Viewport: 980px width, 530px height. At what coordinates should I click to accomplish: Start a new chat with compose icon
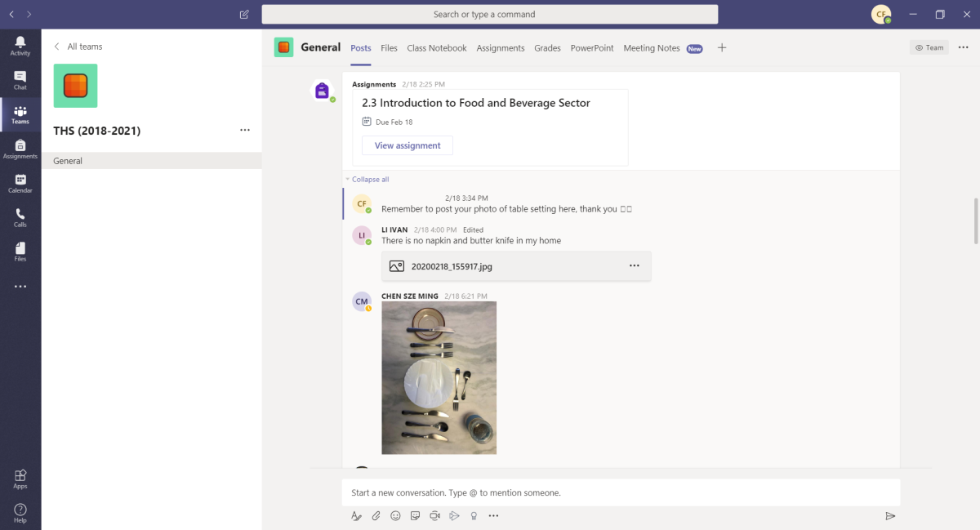(244, 14)
